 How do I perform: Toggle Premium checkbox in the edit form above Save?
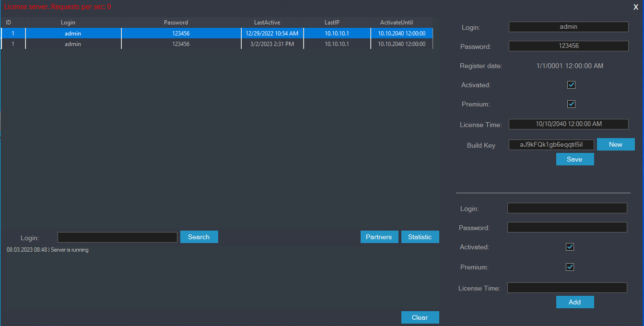coord(571,104)
